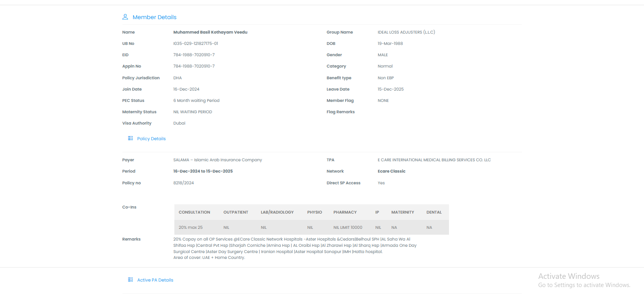Click Member Flag value NONE
This screenshot has height=296, width=644.
(383, 100)
